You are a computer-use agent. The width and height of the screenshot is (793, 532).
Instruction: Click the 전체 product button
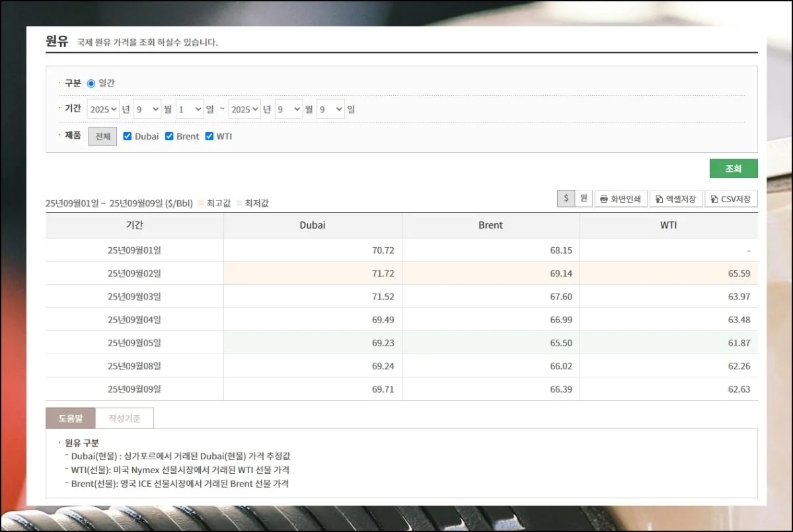pyautogui.click(x=102, y=136)
